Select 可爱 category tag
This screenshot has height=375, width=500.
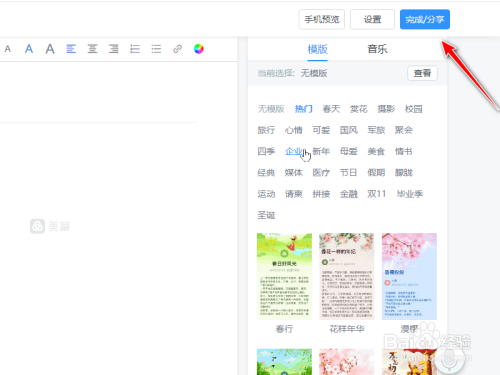321,130
